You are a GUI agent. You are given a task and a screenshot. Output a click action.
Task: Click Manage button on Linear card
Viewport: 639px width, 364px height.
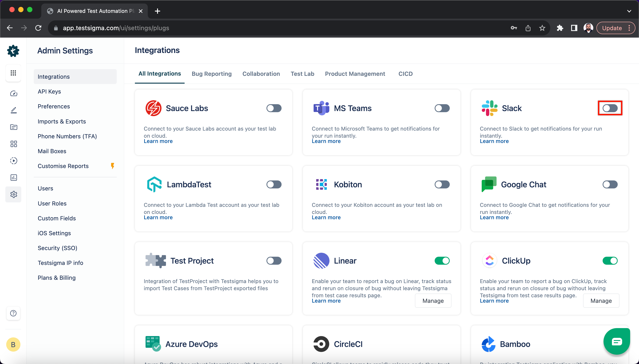[x=433, y=301]
